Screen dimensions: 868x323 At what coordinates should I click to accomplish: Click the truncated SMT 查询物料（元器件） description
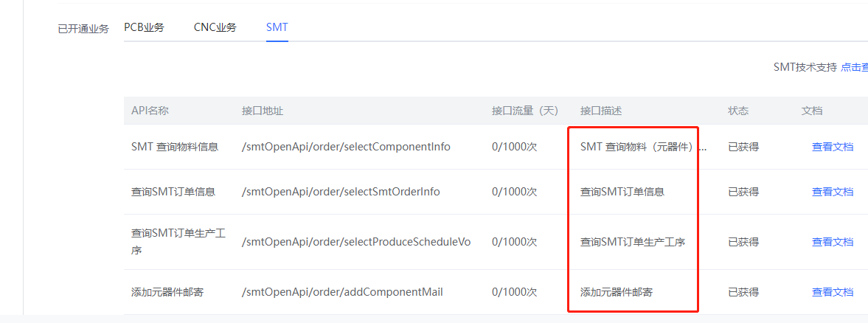pos(642,147)
